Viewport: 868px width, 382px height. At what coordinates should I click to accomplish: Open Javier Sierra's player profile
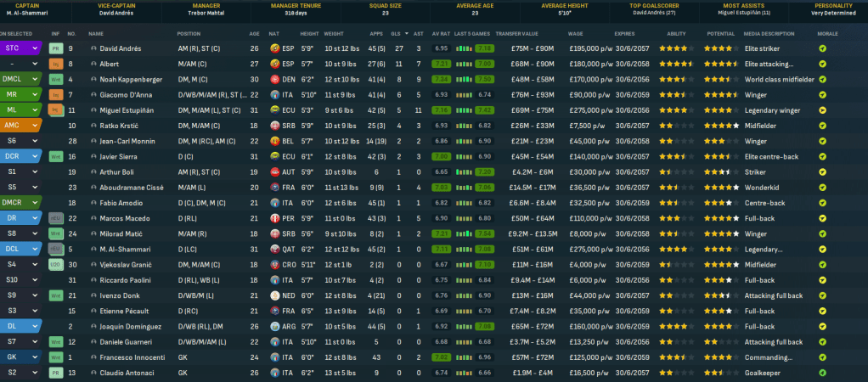pos(120,156)
